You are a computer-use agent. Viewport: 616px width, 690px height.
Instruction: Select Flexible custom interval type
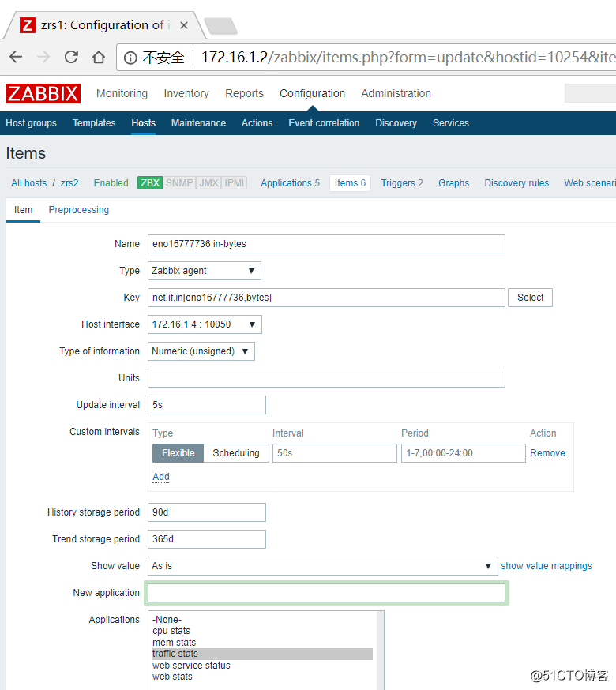click(178, 453)
